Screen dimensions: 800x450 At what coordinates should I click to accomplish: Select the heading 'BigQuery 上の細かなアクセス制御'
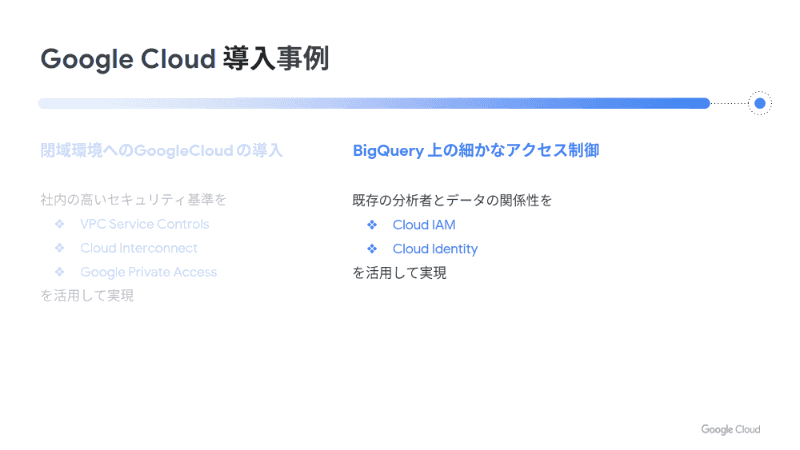(x=476, y=151)
